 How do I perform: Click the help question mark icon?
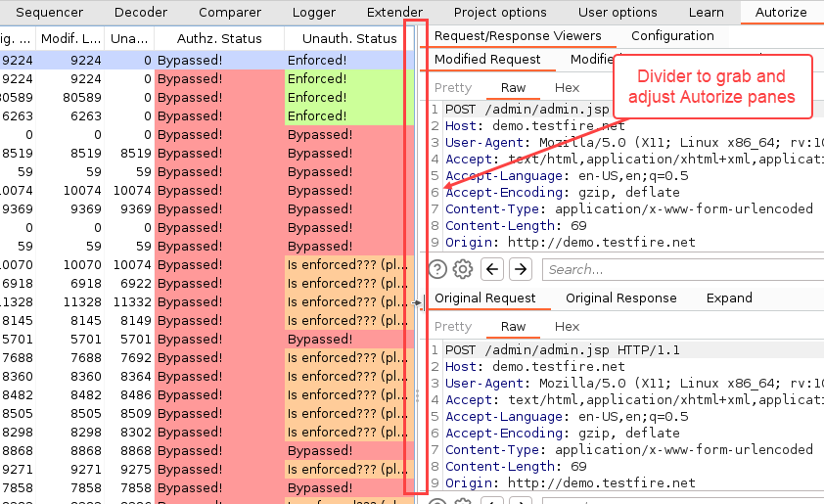437,269
